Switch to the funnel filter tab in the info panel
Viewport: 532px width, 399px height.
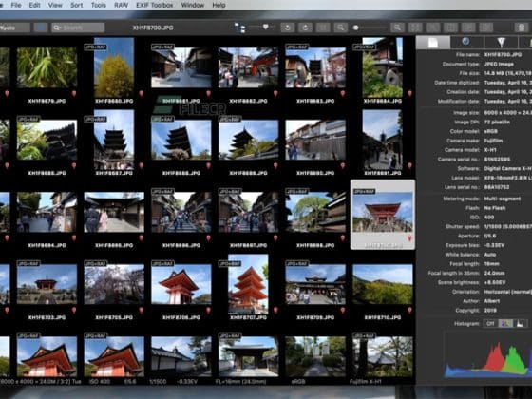coord(502,43)
